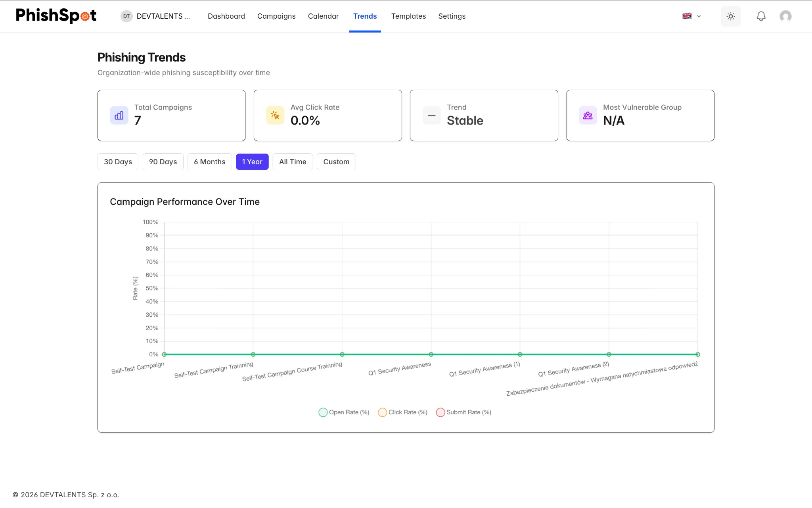Toggle Submit Rate (%) series in legend
The height and width of the screenshot is (508, 812).
point(463,412)
